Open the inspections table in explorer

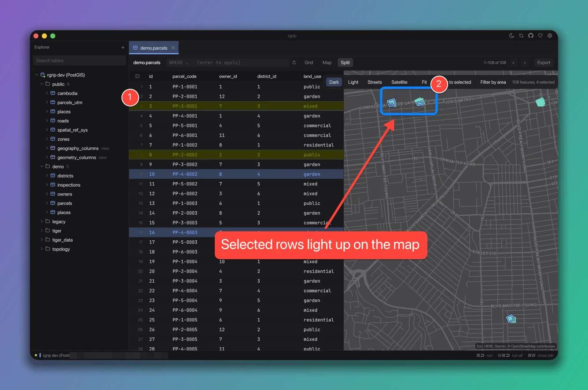(x=69, y=185)
